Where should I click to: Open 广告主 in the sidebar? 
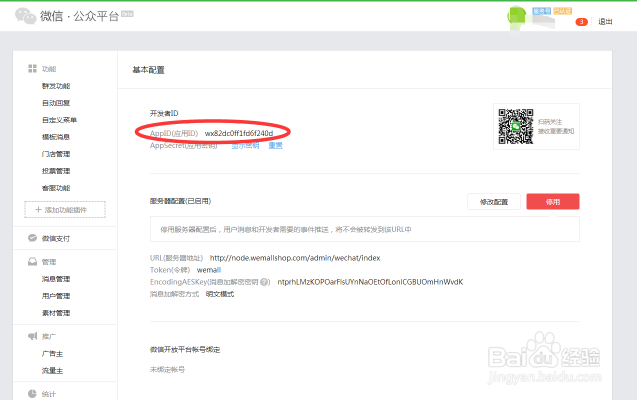[x=52, y=354]
